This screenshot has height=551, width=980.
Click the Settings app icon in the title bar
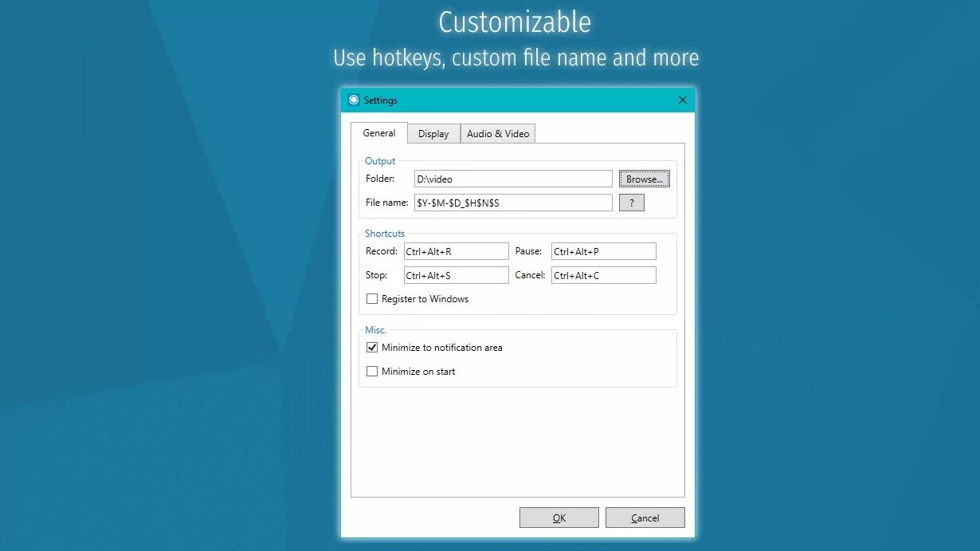point(354,100)
